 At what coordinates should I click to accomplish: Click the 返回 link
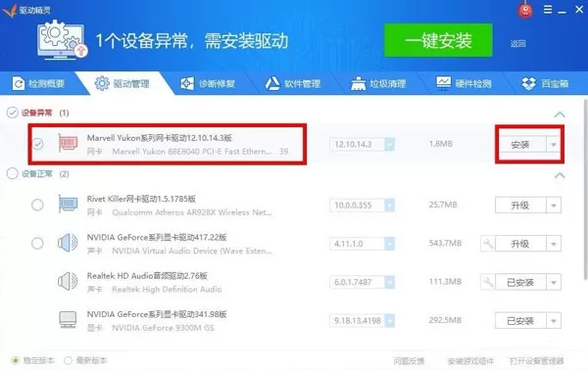tap(517, 43)
